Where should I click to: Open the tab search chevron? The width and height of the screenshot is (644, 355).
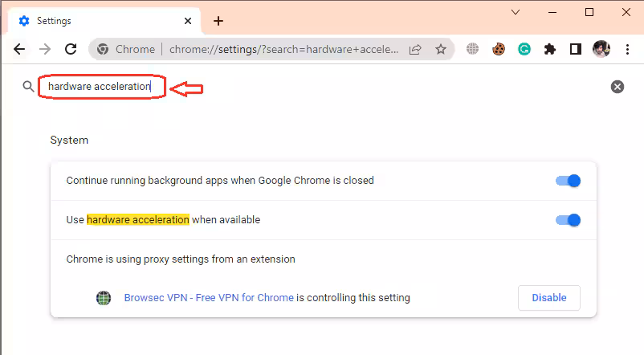516,12
